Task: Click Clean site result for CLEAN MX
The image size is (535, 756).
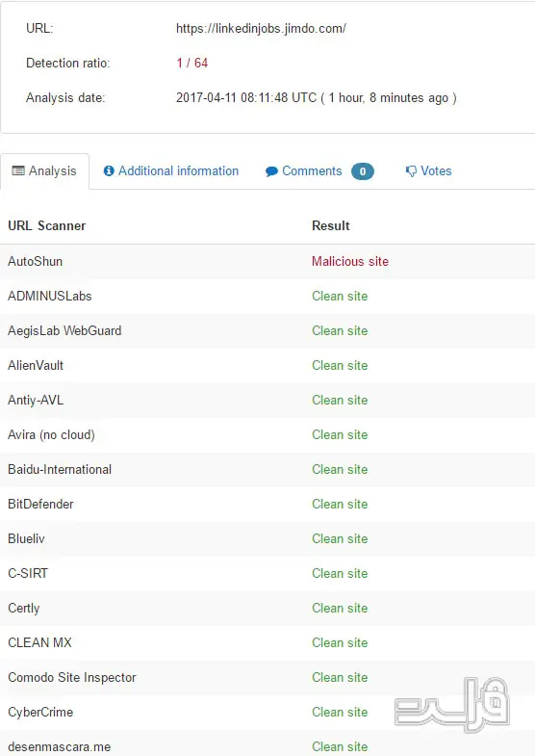Action: [x=340, y=643]
